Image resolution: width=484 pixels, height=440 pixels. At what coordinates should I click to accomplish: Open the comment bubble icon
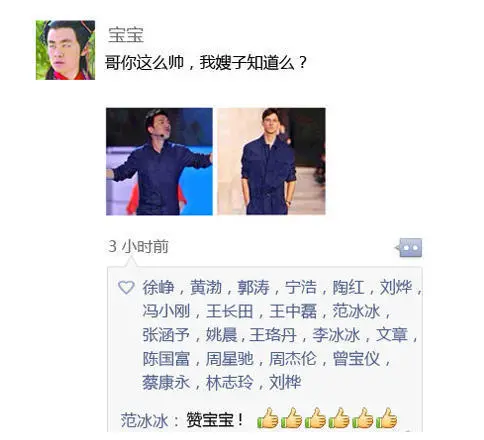(409, 248)
